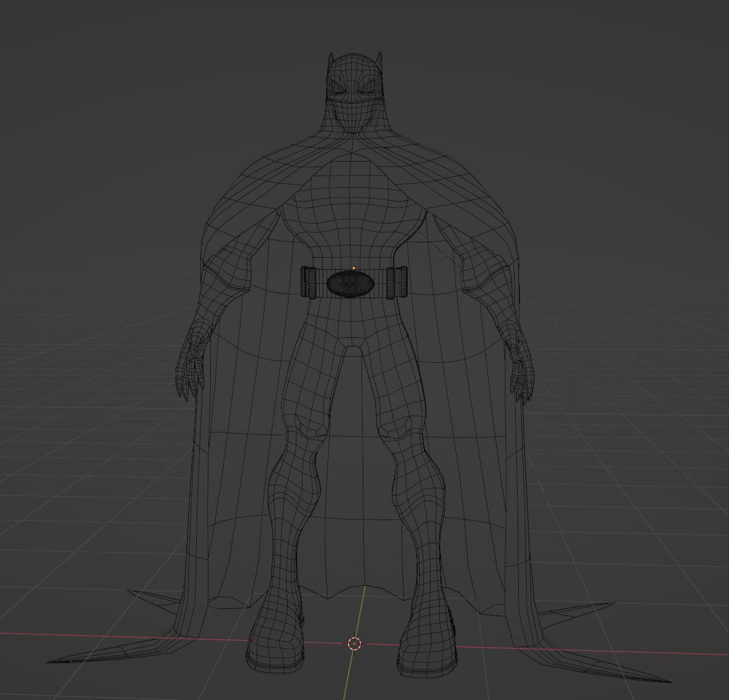Select the orange object origin dot above belt
This screenshot has height=700, width=729.
354,268
